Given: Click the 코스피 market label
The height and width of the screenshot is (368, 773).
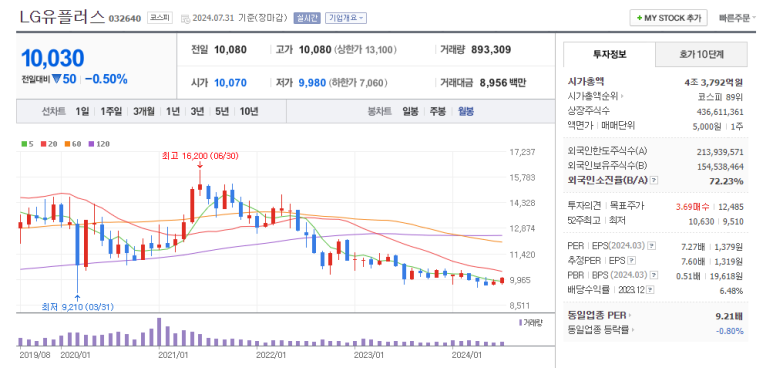Looking at the screenshot, I should (160, 18).
